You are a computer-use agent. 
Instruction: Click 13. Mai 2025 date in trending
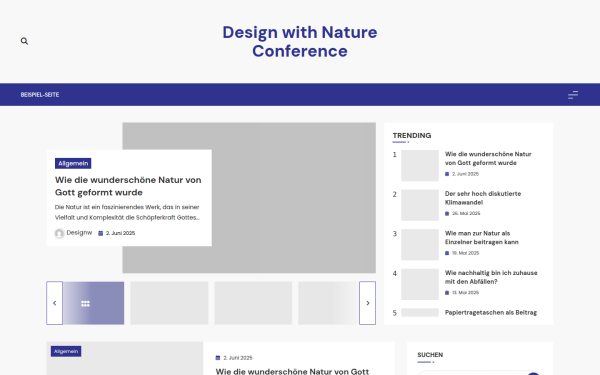coord(466,293)
